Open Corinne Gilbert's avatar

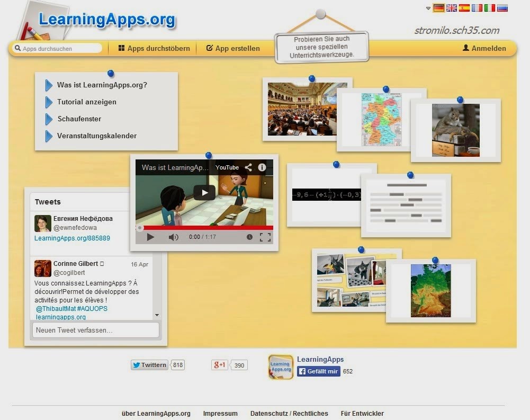(42, 269)
